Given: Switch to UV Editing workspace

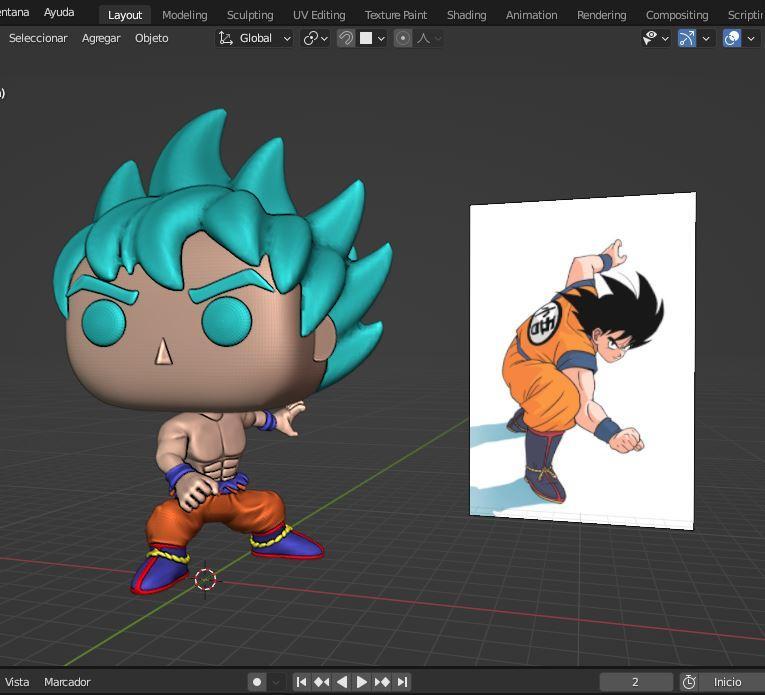Looking at the screenshot, I should point(319,15).
